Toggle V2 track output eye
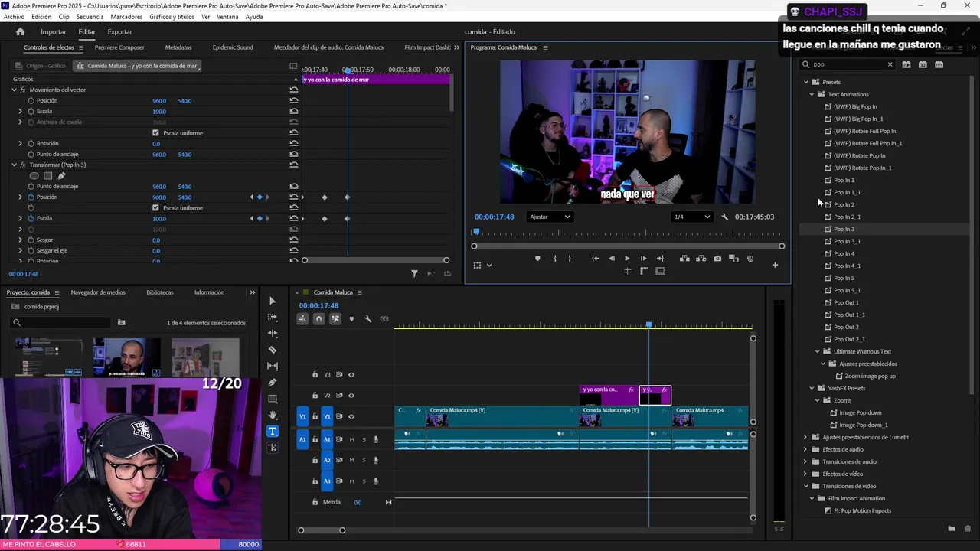The height and width of the screenshot is (551, 980). (351, 396)
